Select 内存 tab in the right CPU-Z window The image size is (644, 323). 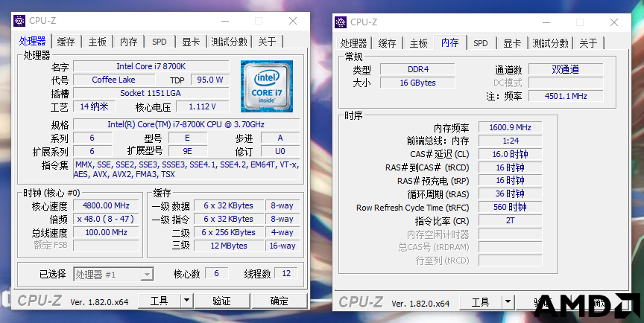449,42
